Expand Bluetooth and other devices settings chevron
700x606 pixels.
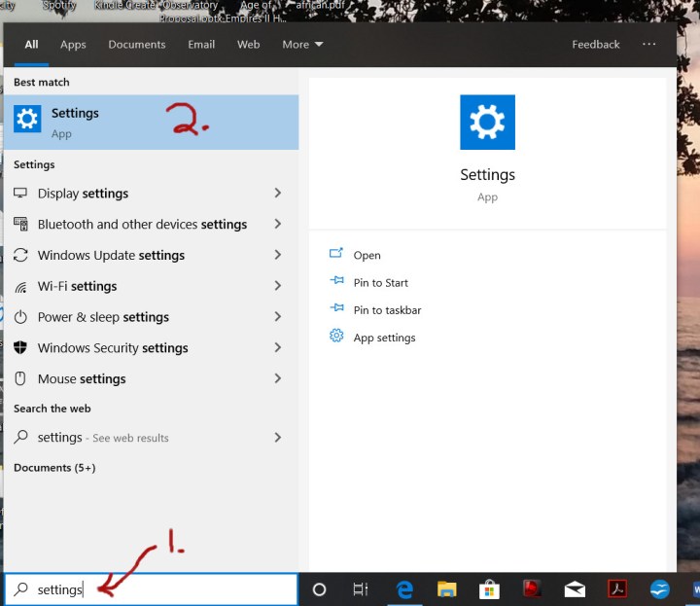278,225
